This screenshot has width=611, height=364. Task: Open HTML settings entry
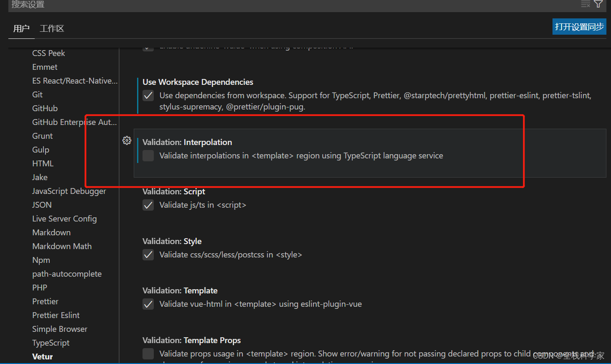pyautogui.click(x=43, y=163)
